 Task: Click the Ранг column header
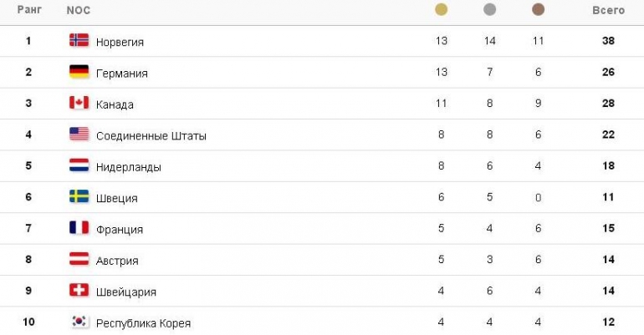click(29, 10)
